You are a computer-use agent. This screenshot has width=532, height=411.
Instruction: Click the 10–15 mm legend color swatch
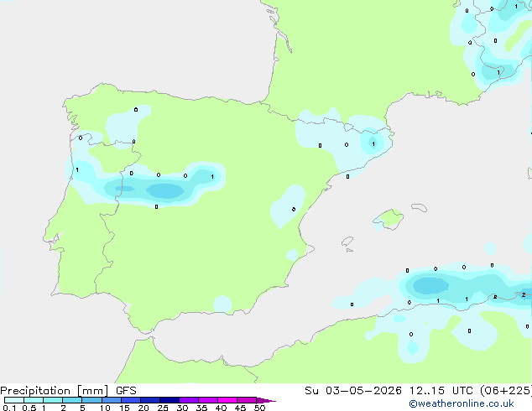pos(111,400)
